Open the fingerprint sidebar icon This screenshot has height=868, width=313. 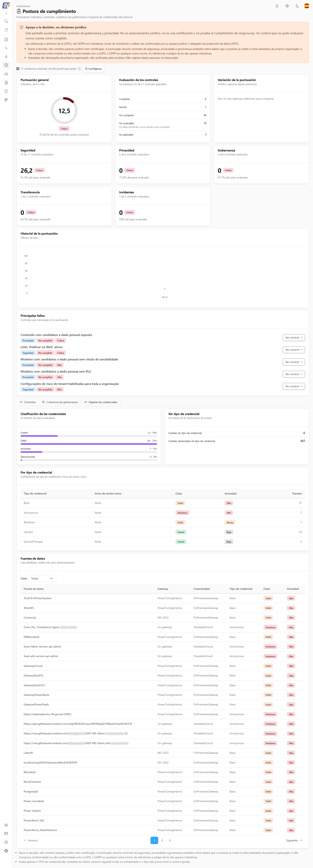tap(6, 100)
